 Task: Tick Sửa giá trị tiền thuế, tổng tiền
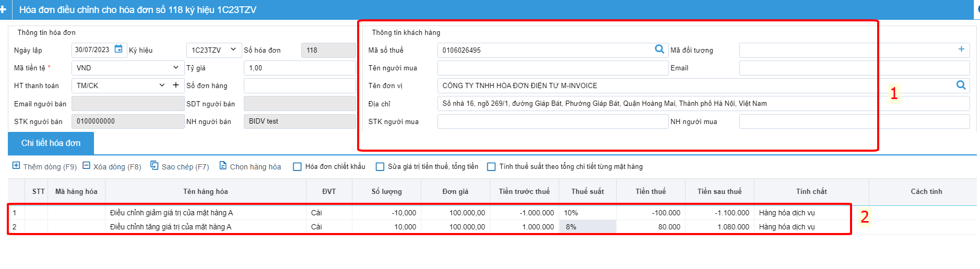(380, 167)
